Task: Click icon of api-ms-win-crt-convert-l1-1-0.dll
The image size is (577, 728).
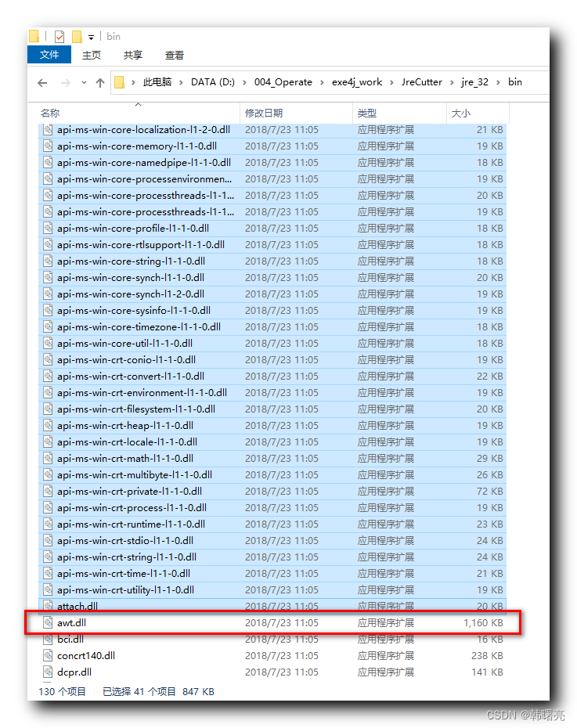Action: pos(48,377)
